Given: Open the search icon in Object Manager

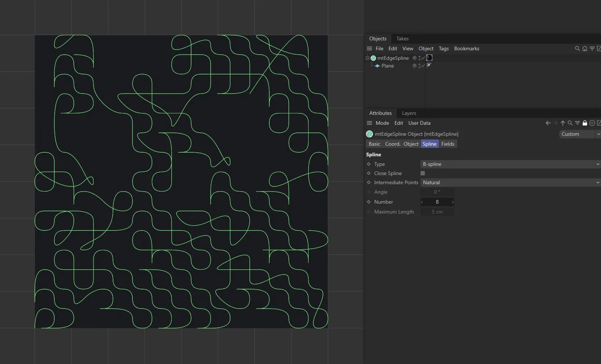Looking at the screenshot, I should pyautogui.click(x=577, y=48).
